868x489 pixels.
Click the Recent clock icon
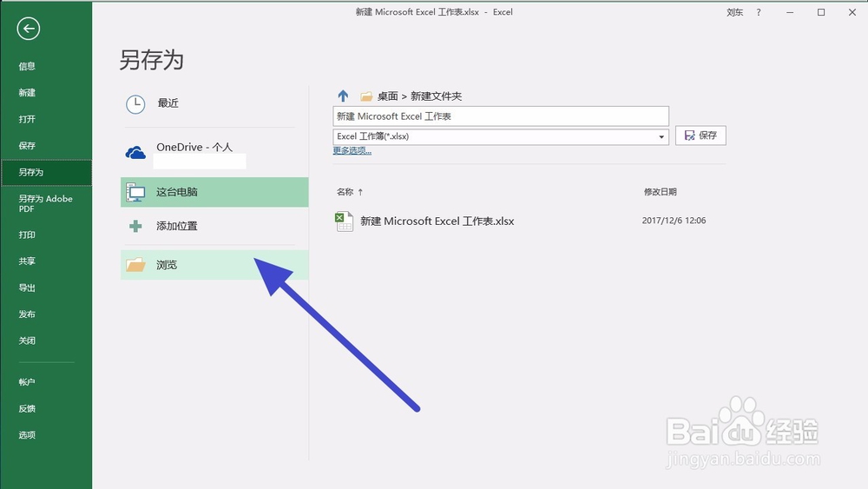pyautogui.click(x=135, y=104)
